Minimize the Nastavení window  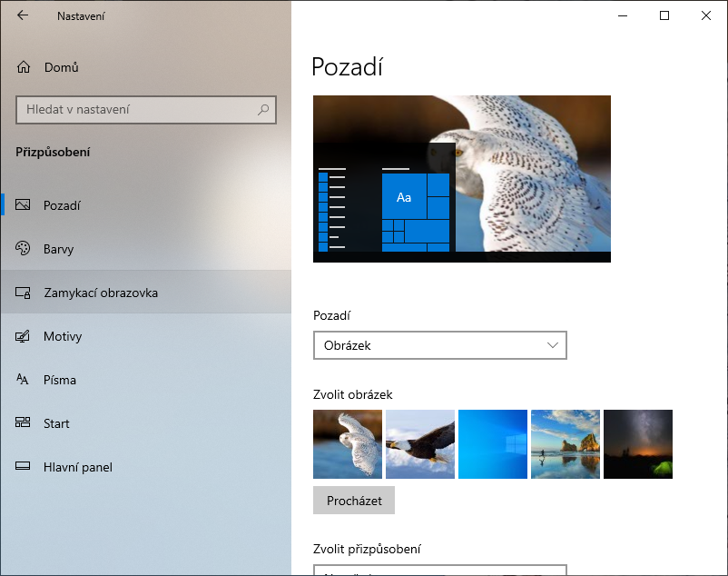[x=623, y=15]
